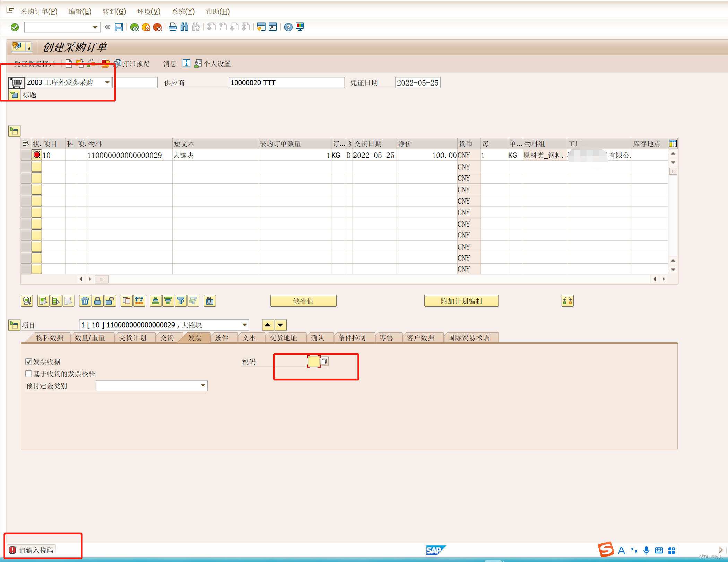Open the 预付定金类别 dropdown

(203, 385)
